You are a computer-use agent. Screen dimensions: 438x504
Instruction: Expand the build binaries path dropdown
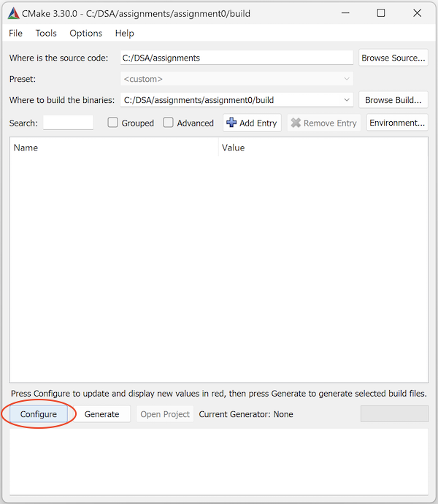[347, 100]
